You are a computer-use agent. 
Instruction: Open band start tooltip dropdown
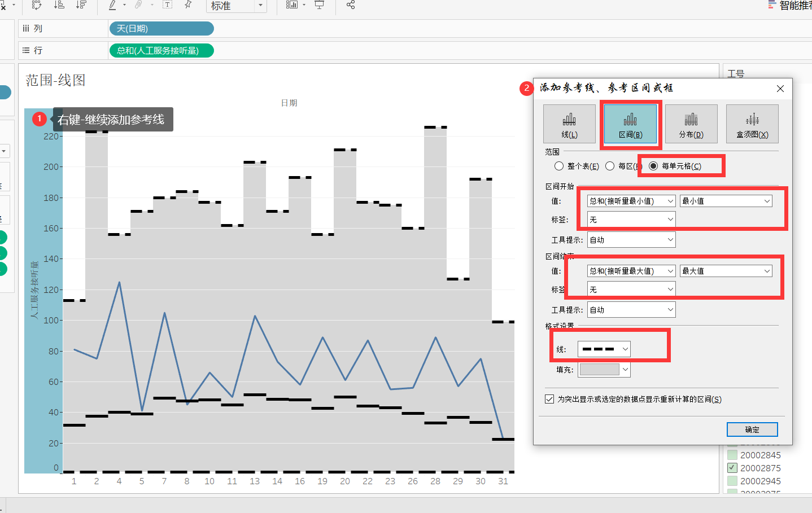pyautogui.click(x=631, y=240)
